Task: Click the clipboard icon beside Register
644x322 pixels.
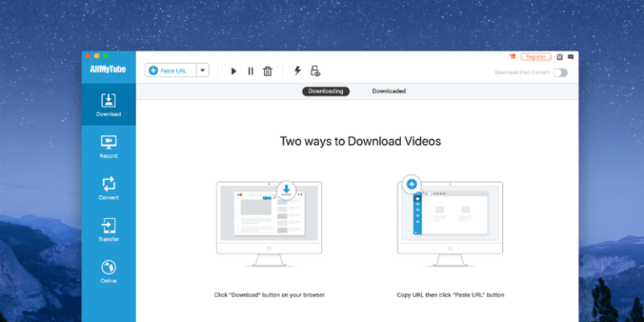Action: (559, 57)
